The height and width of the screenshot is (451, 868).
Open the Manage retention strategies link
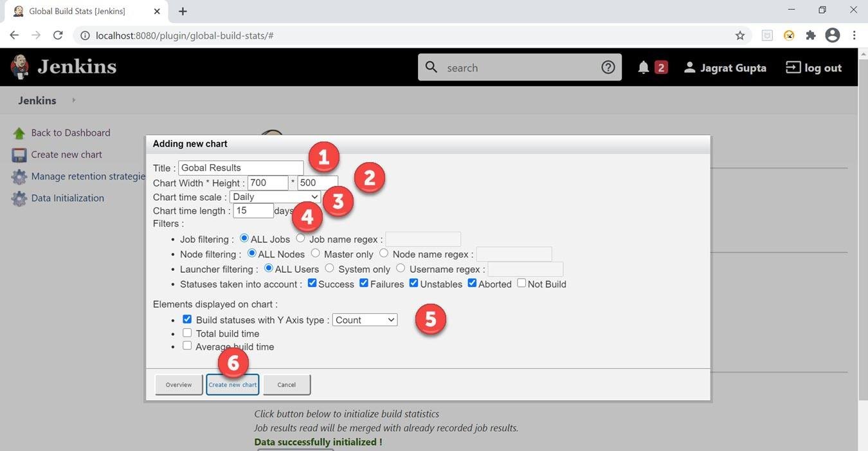(88, 176)
